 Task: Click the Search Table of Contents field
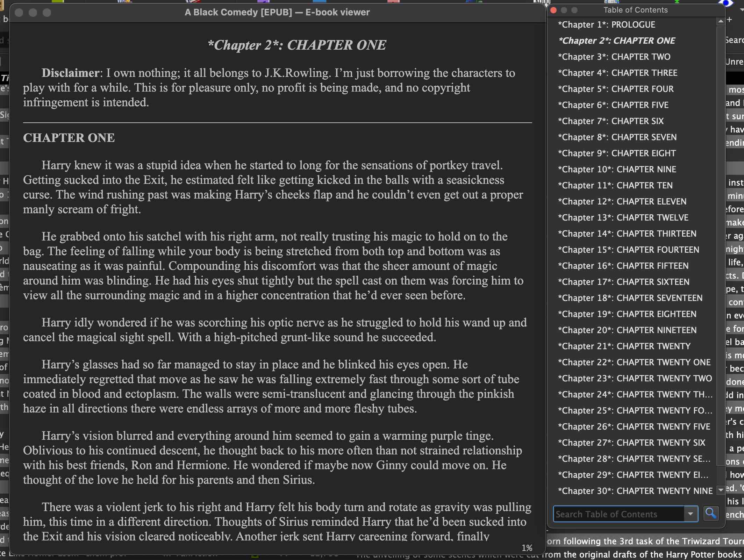click(618, 514)
